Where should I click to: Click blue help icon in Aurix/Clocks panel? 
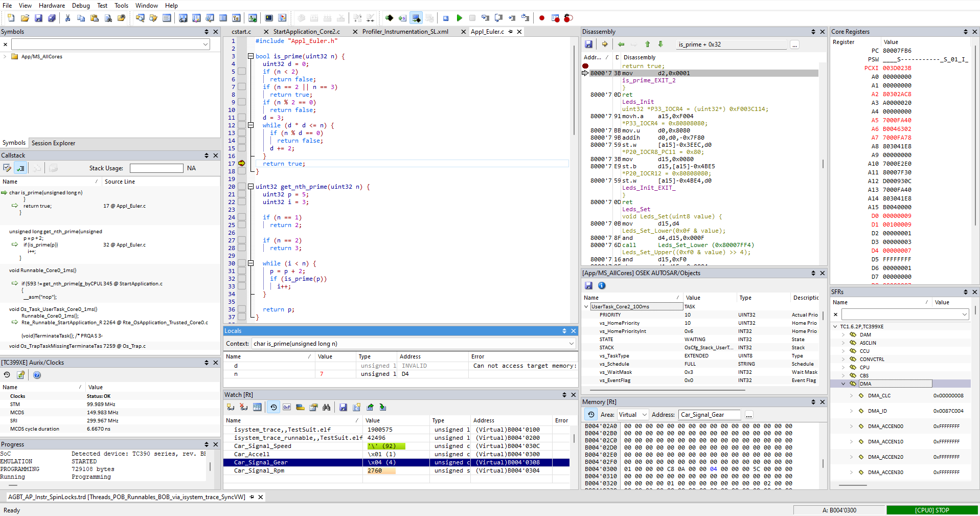tap(37, 375)
